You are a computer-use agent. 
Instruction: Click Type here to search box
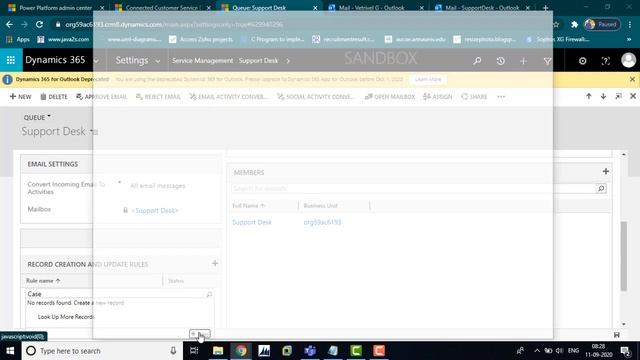102,351
